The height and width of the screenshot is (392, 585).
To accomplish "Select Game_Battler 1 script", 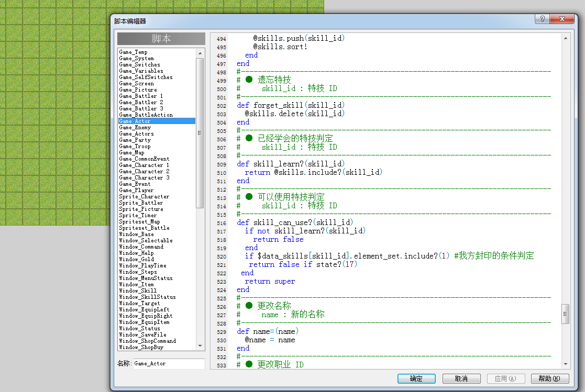I will click(x=157, y=96).
